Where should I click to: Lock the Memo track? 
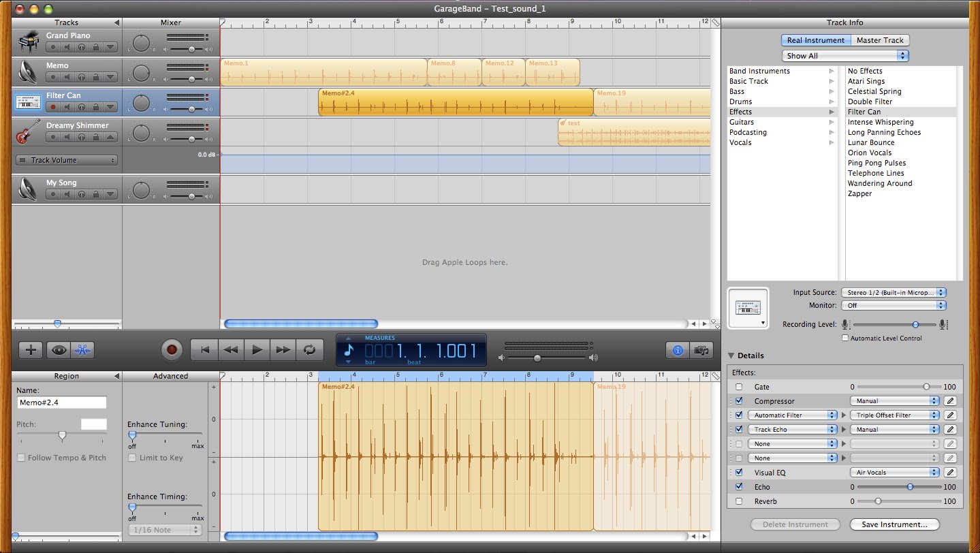coord(96,77)
